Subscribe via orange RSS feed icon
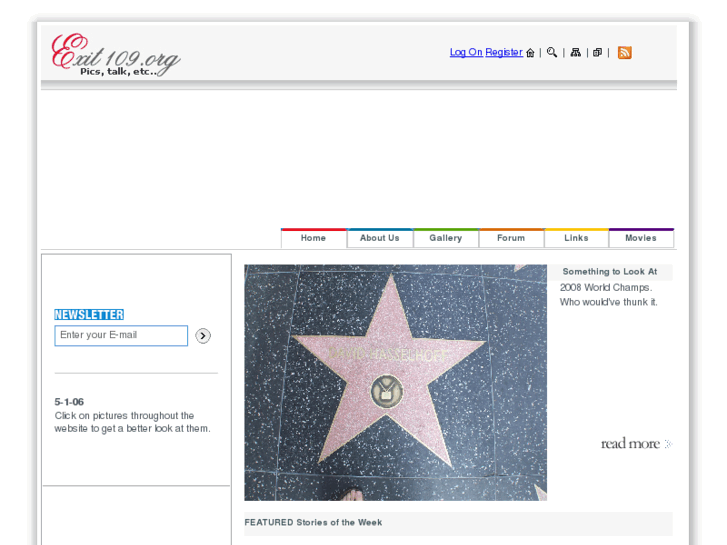 click(625, 52)
